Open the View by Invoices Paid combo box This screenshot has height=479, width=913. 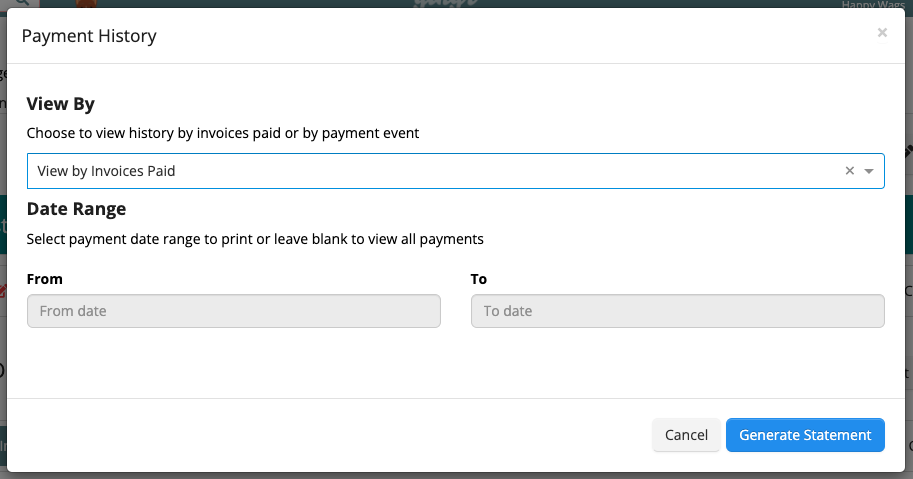point(455,171)
